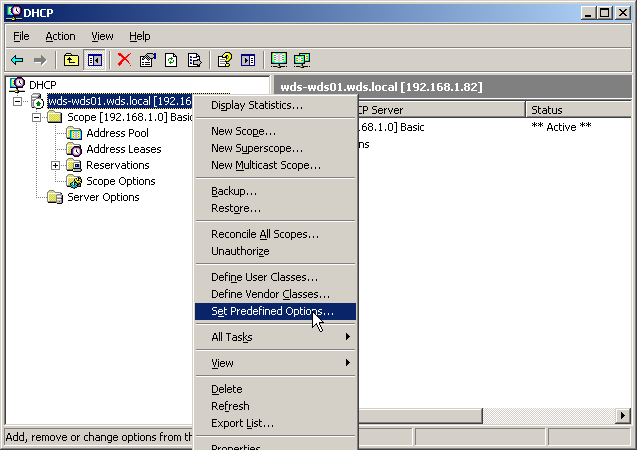Collapse the Scope [192.168.1.0] node

tap(37, 117)
